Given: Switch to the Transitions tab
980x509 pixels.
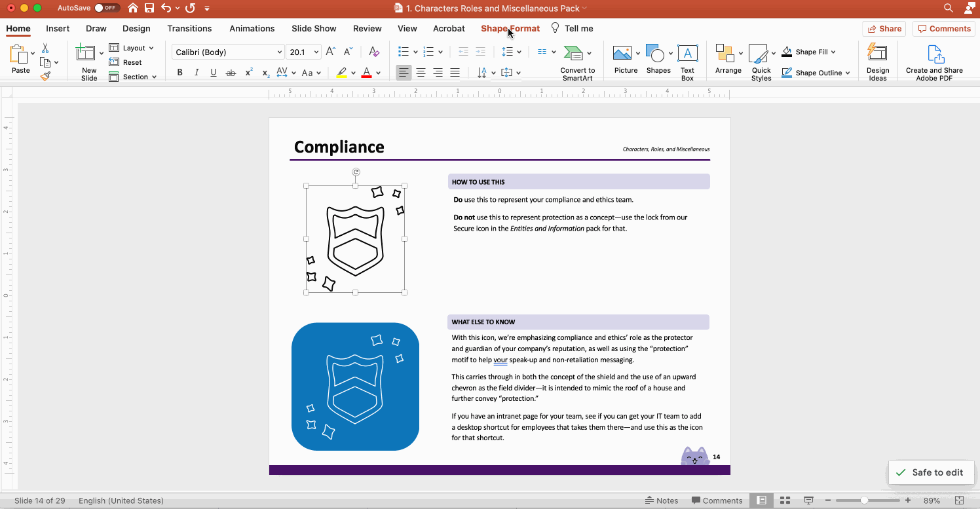Looking at the screenshot, I should [189, 28].
